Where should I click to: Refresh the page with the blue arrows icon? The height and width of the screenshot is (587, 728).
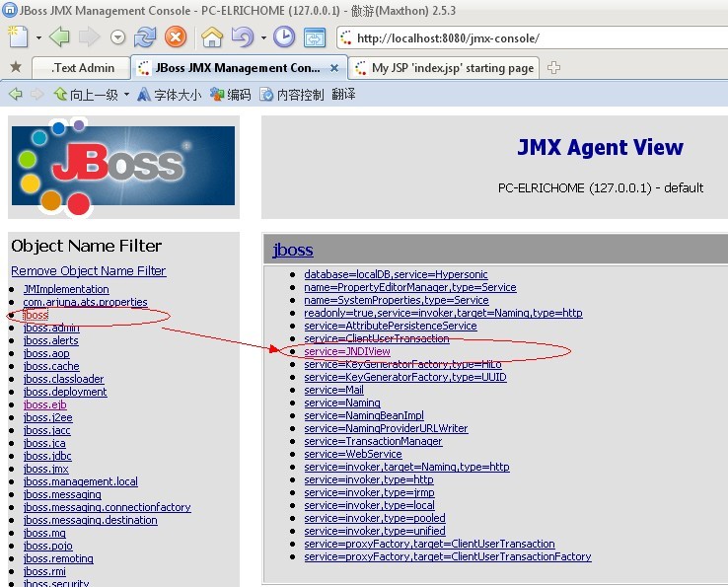pyautogui.click(x=145, y=37)
